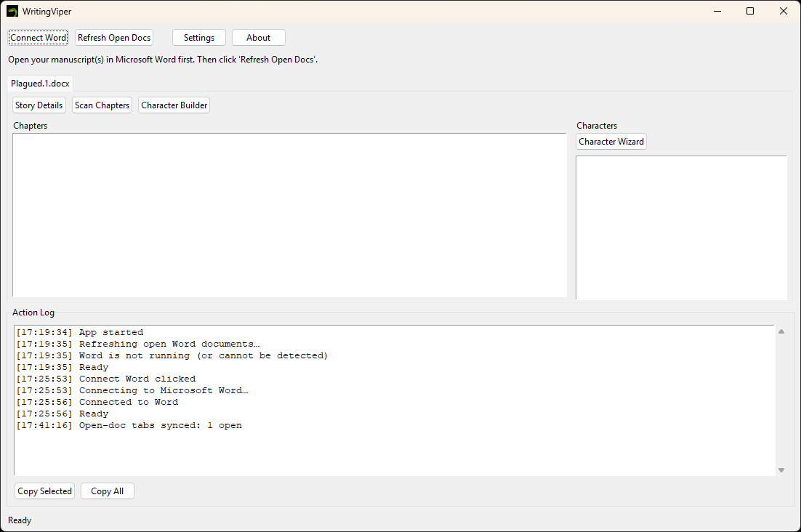801x532 pixels.
Task: Copy selected log entries with Copy Selected
Action: pyautogui.click(x=44, y=491)
